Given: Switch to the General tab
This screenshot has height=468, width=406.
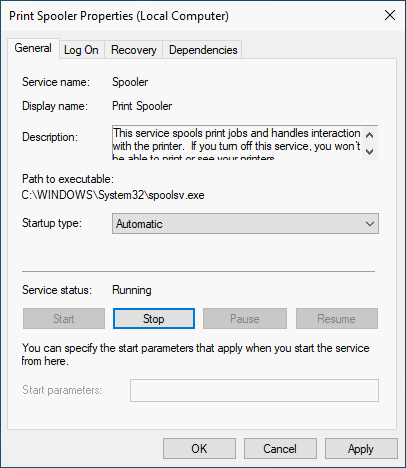Looking at the screenshot, I should [x=33, y=48].
